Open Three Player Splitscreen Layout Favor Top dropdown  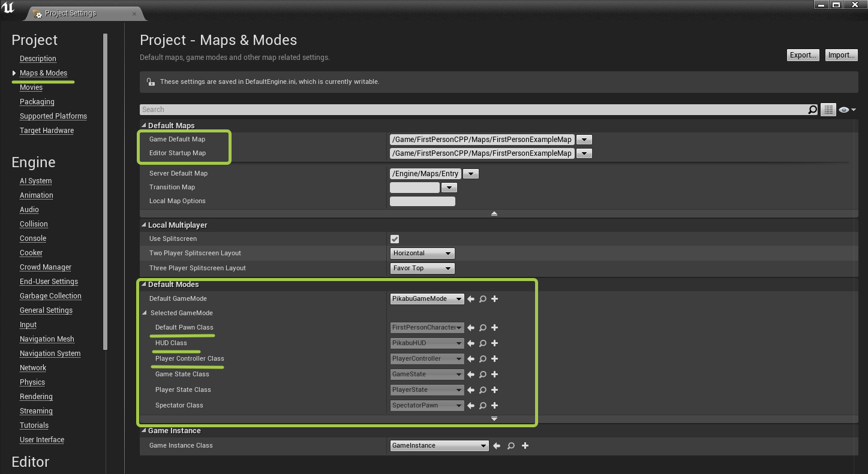[422, 268]
